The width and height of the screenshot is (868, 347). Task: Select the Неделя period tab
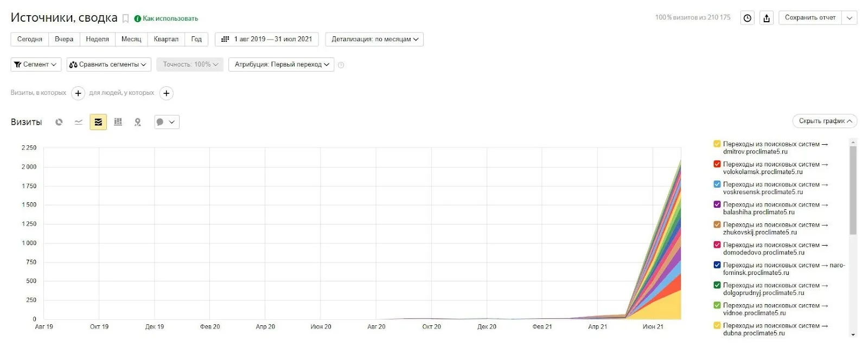(97, 39)
